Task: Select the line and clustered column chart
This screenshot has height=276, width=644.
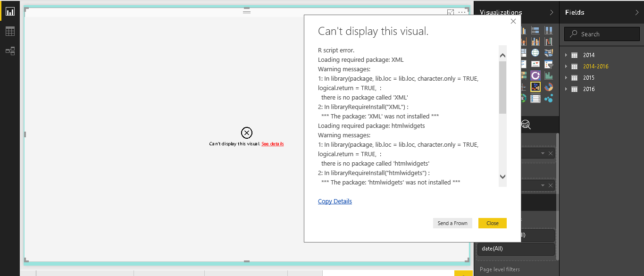Action: (535, 42)
